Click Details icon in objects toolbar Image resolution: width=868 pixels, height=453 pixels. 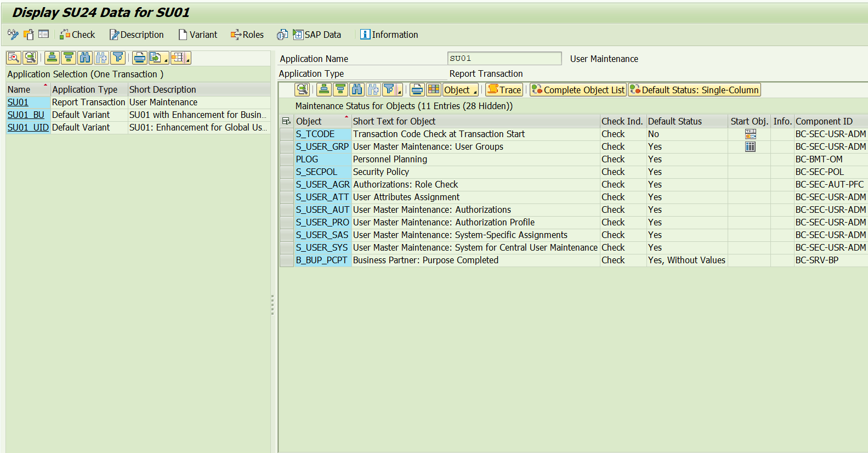point(302,89)
